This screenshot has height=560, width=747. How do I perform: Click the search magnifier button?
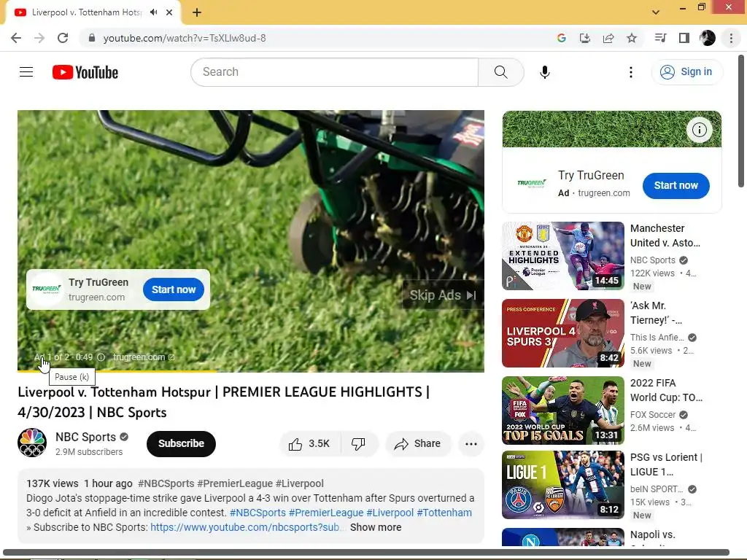(500, 72)
